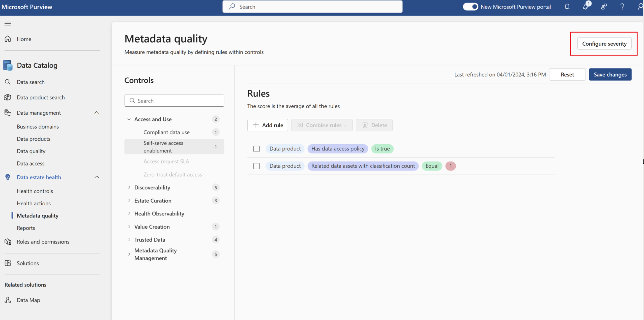Check the Related data assets rule checkbox
The image size is (644, 320).
pos(256,166)
